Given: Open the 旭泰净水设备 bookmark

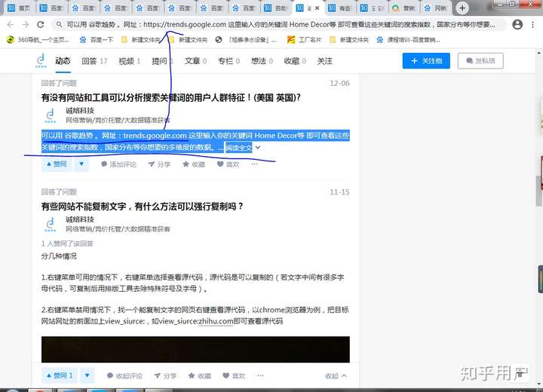Looking at the screenshot, I should point(246,40).
